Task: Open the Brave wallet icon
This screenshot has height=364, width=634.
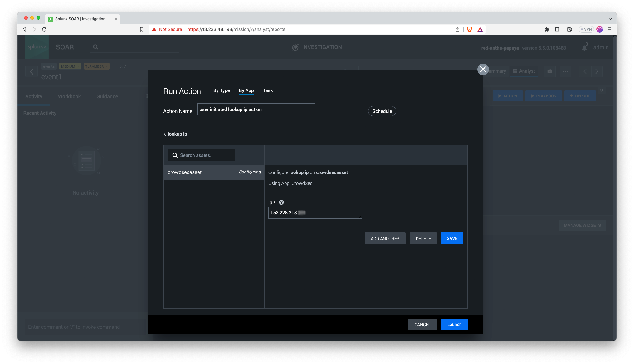Action: 569,29
